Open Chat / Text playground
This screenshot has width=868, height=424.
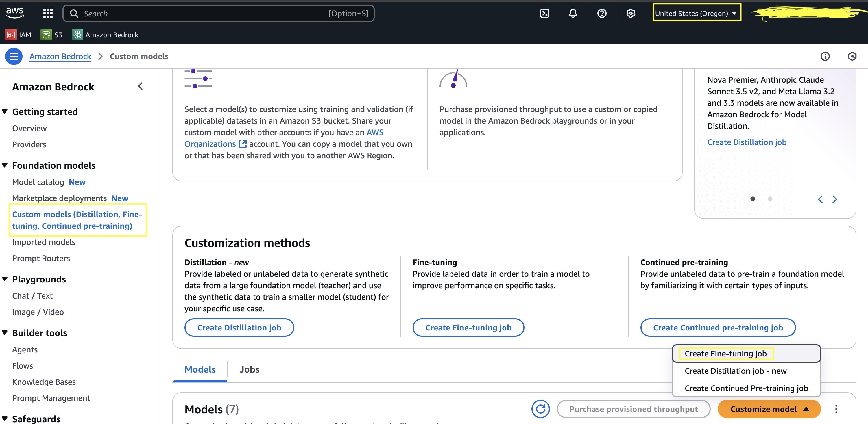[32, 296]
